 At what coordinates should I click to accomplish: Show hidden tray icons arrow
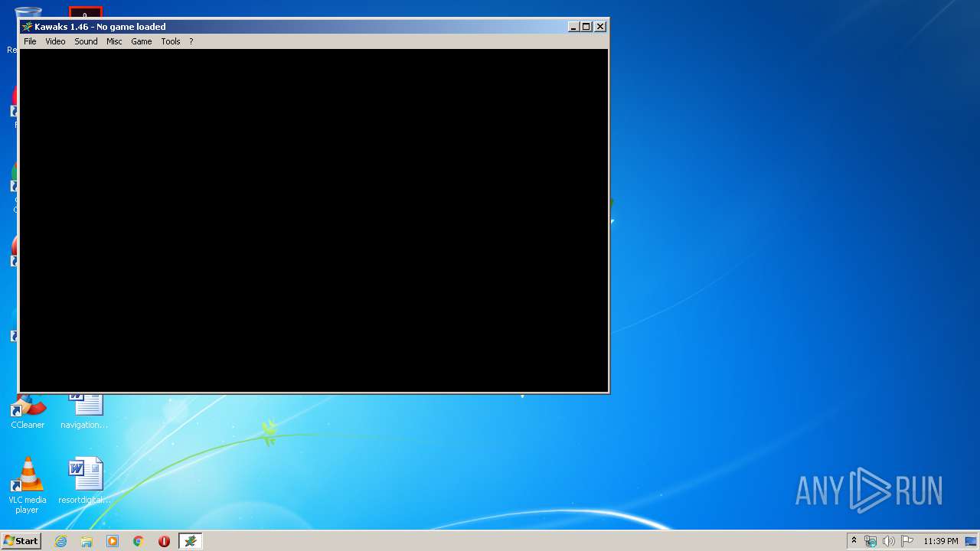click(854, 541)
